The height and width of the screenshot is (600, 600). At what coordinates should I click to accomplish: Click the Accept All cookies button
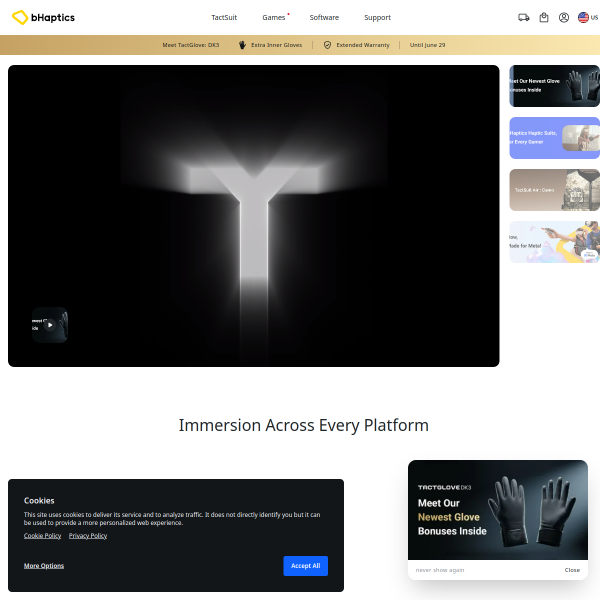coord(305,566)
